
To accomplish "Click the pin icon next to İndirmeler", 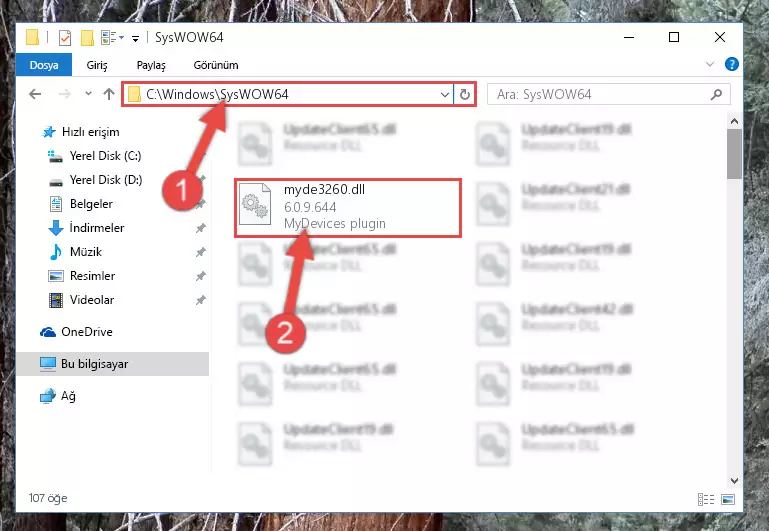I will pos(201,228).
